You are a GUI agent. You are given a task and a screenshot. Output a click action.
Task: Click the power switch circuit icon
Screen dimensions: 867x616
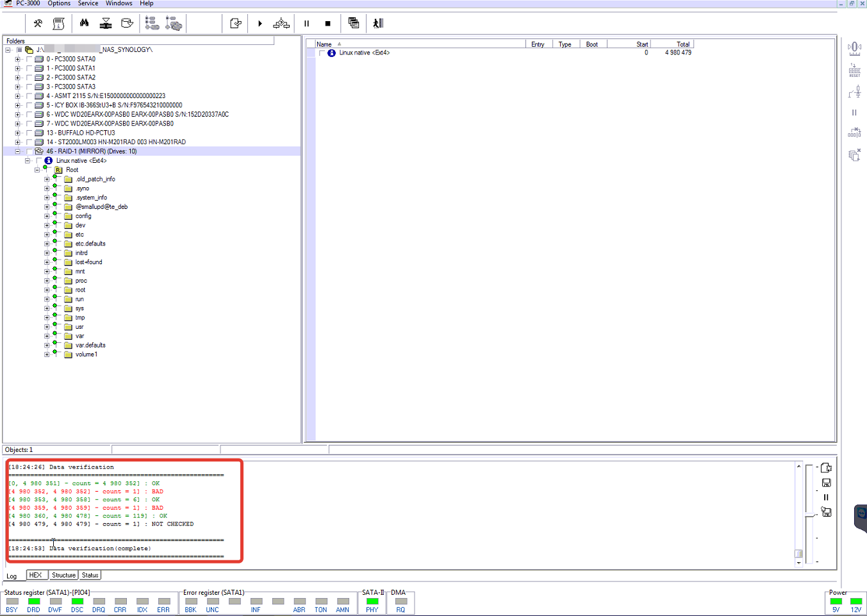tap(854, 92)
